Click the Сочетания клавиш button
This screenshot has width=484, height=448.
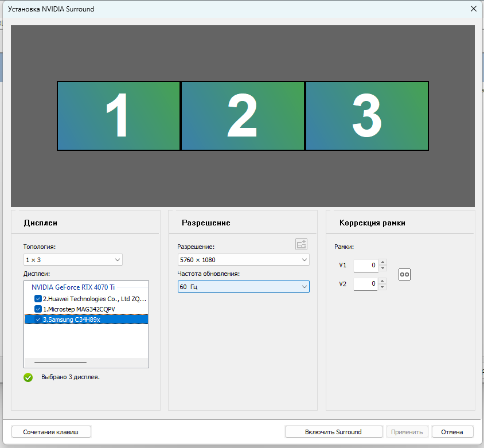51,431
